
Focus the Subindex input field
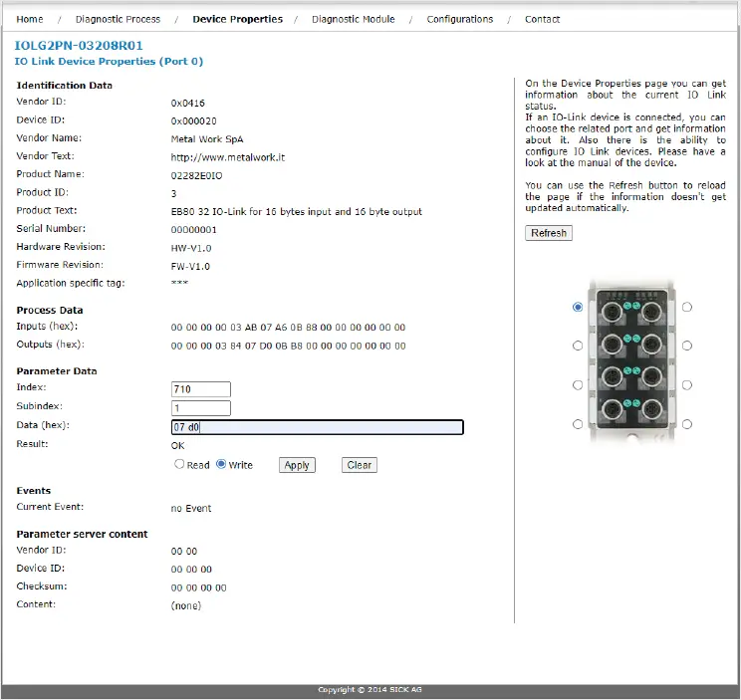pyautogui.click(x=201, y=408)
